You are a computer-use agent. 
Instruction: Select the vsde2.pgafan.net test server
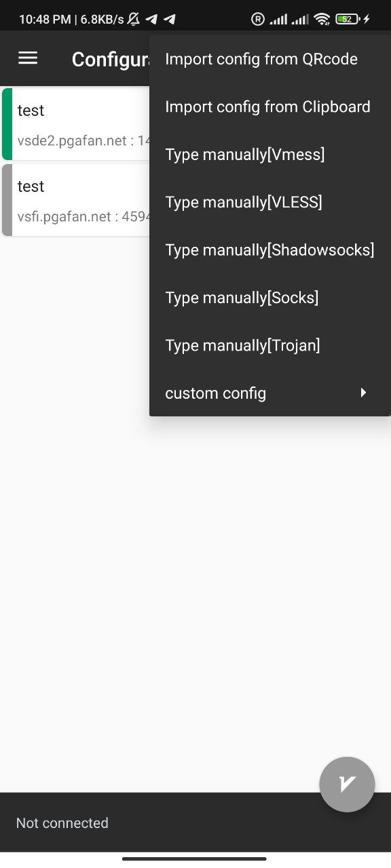click(x=76, y=124)
